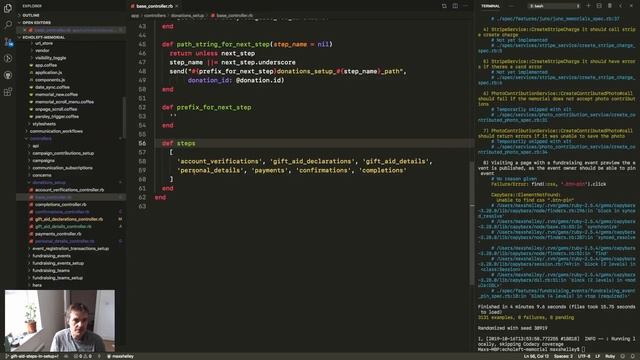Open data_sync.coffee file
Image resolution: width=640 pixels, height=360 pixels.
coord(52,87)
